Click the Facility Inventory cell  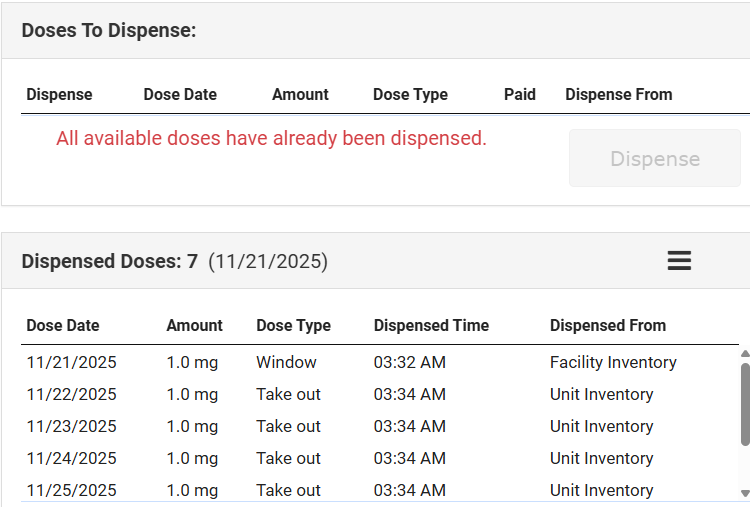(x=613, y=363)
